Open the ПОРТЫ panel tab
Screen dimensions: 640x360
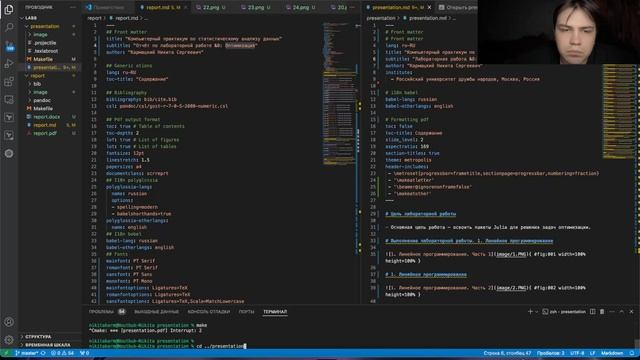246,312
